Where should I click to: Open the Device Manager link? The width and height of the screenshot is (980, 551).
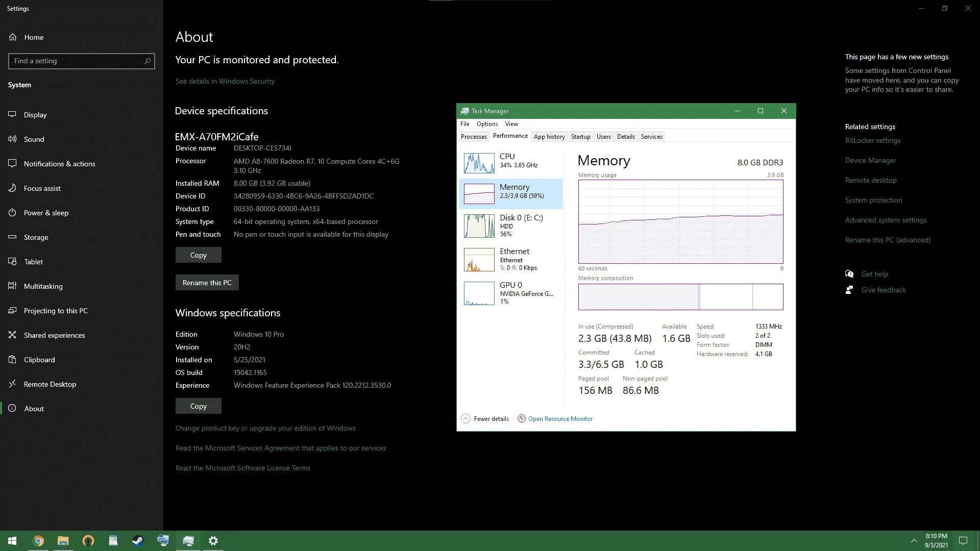click(x=871, y=160)
